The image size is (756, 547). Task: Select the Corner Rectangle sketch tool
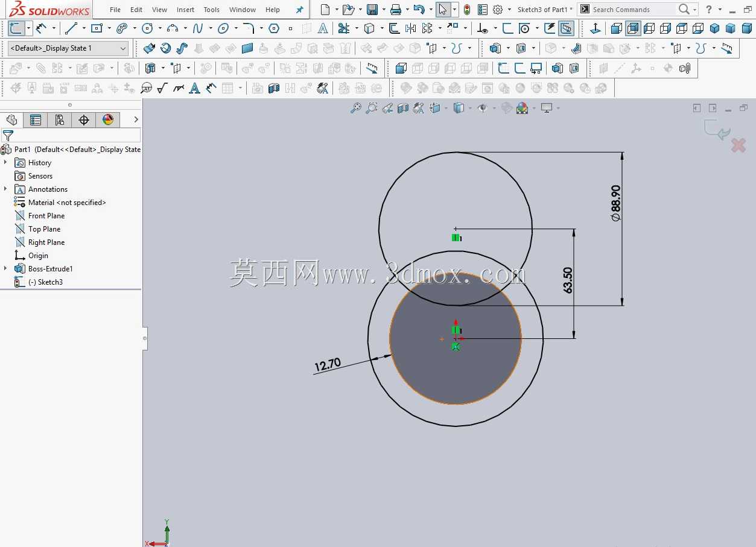click(x=97, y=28)
